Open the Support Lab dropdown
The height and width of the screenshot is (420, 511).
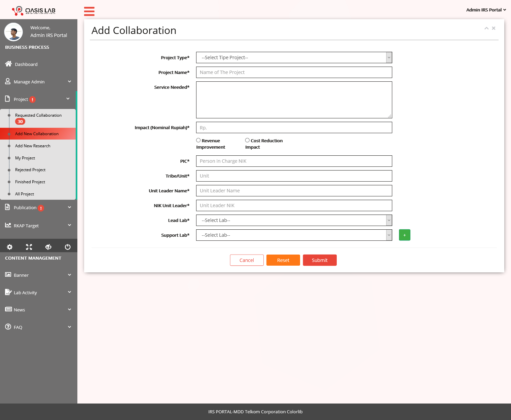coord(294,235)
